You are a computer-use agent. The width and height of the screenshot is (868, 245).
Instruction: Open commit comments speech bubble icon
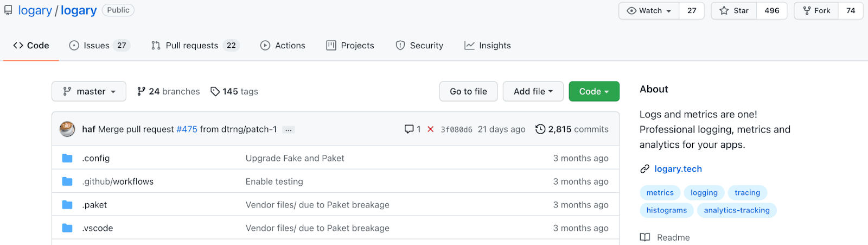[x=409, y=129]
